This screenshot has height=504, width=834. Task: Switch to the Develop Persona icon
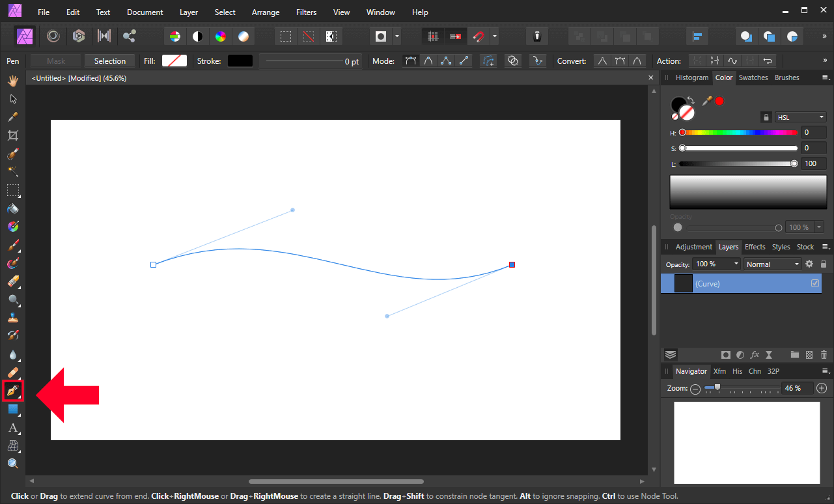tap(79, 36)
